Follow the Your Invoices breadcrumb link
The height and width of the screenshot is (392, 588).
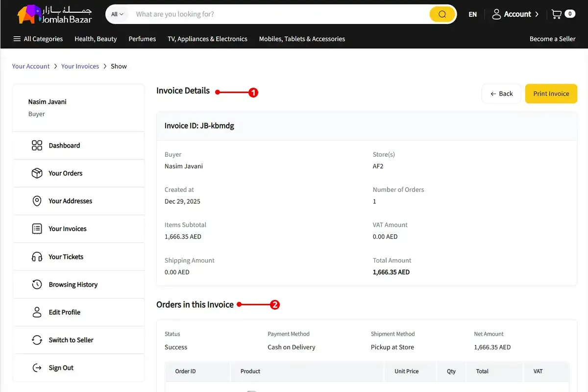pyautogui.click(x=80, y=66)
